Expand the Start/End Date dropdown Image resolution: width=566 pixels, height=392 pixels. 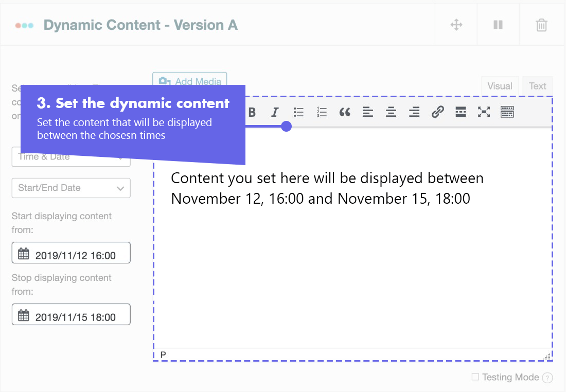71,188
